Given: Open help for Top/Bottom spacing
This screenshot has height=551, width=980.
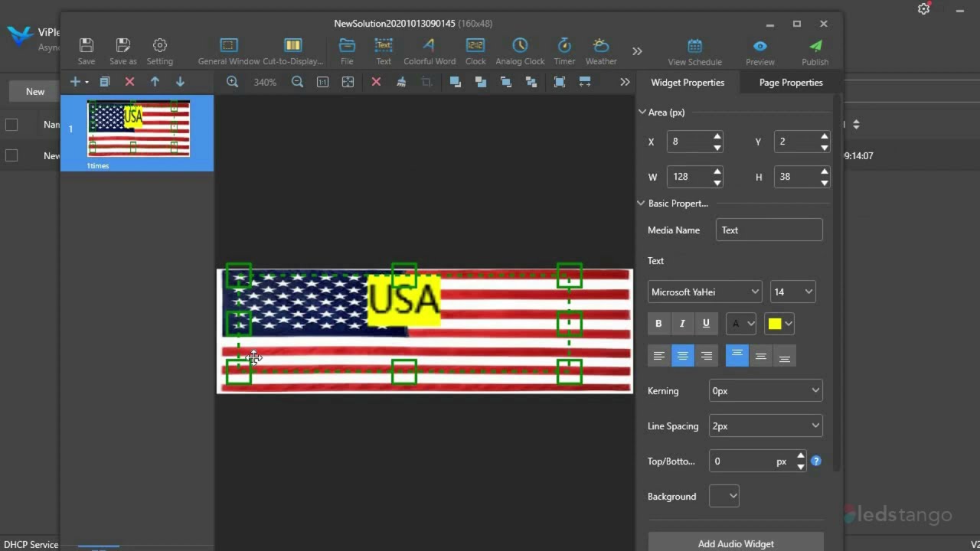Looking at the screenshot, I should [816, 461].
